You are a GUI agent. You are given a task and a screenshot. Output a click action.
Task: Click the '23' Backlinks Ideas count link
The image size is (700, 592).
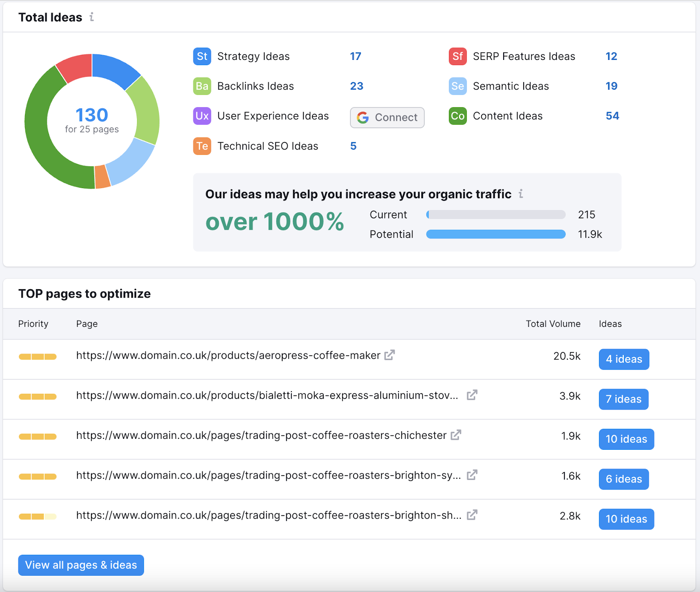click(357, 86)
